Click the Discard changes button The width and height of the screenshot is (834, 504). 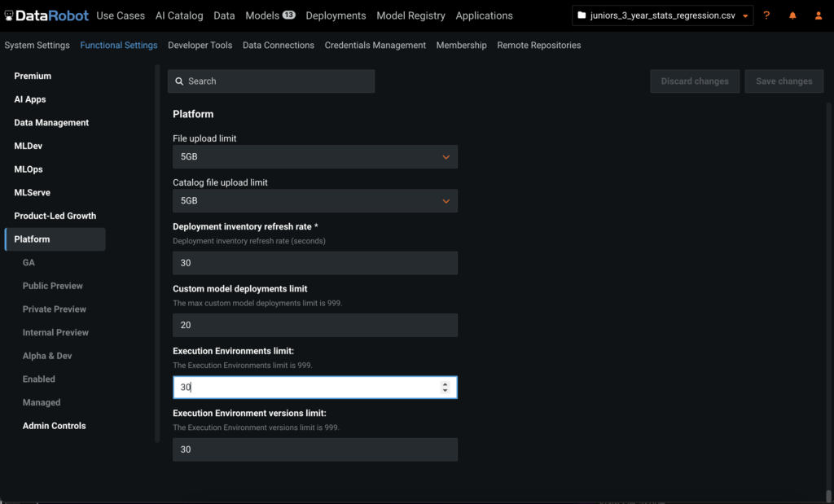coord(694,81)
